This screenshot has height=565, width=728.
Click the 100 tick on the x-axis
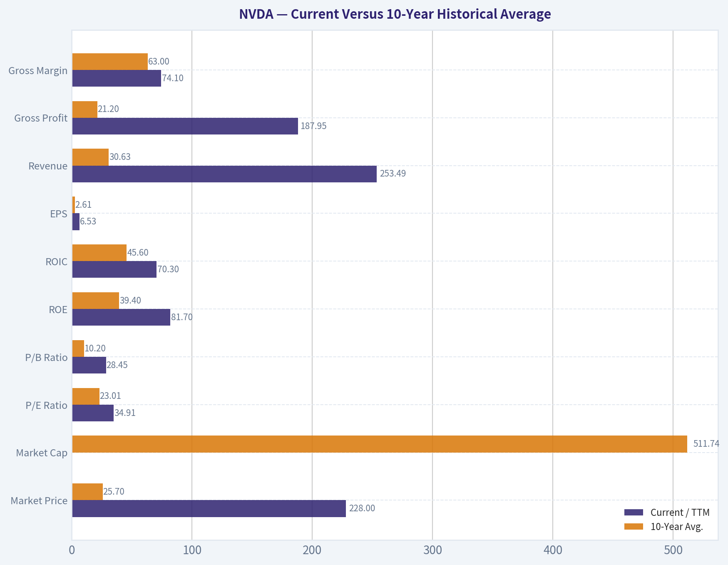(x=192, y=550)
